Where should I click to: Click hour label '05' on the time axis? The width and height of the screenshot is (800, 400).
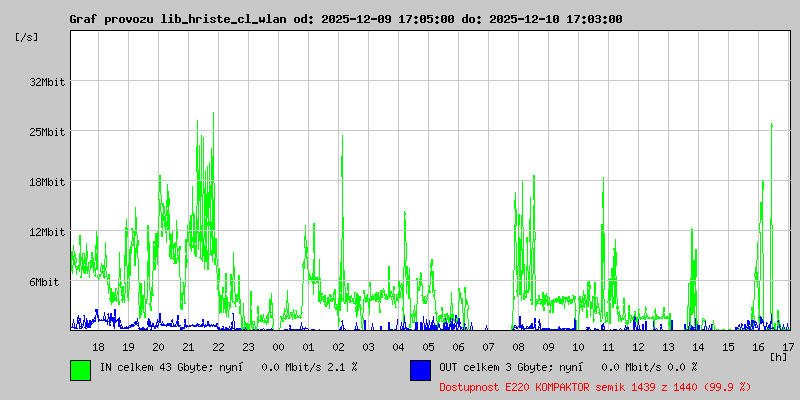tap(429, 347)
